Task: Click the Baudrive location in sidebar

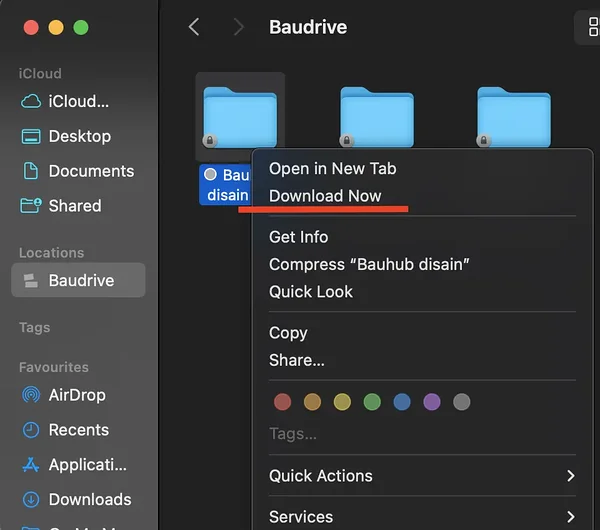Action: 78,280
